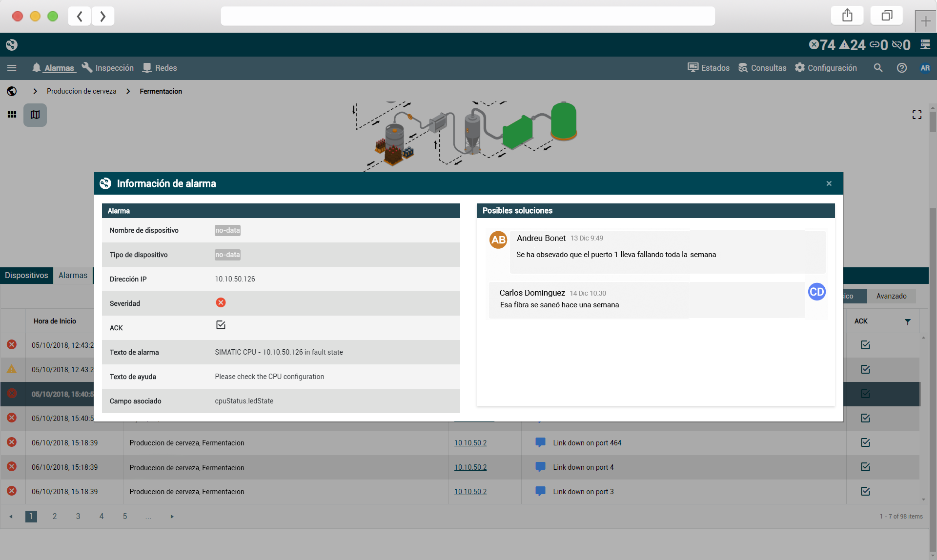The width and height of the screenshot is (937, 560).
Task: Open IP link in port 3 row
Action: point(470,492)
